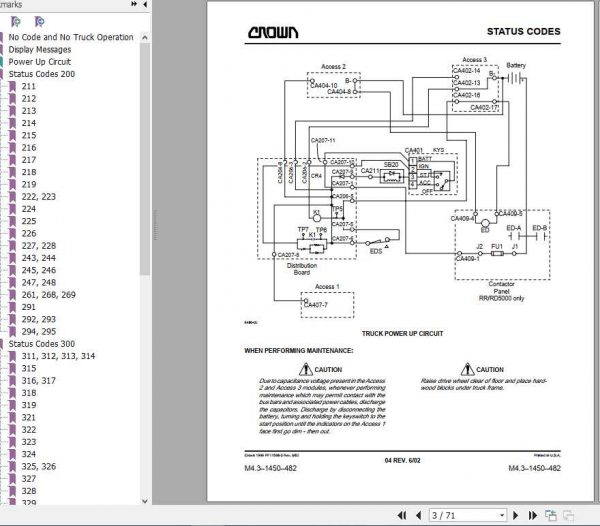600x526 pixels.
Task: Open 'No Code and No Truck Operation' bookmark
Action: [x=71, y=37]
